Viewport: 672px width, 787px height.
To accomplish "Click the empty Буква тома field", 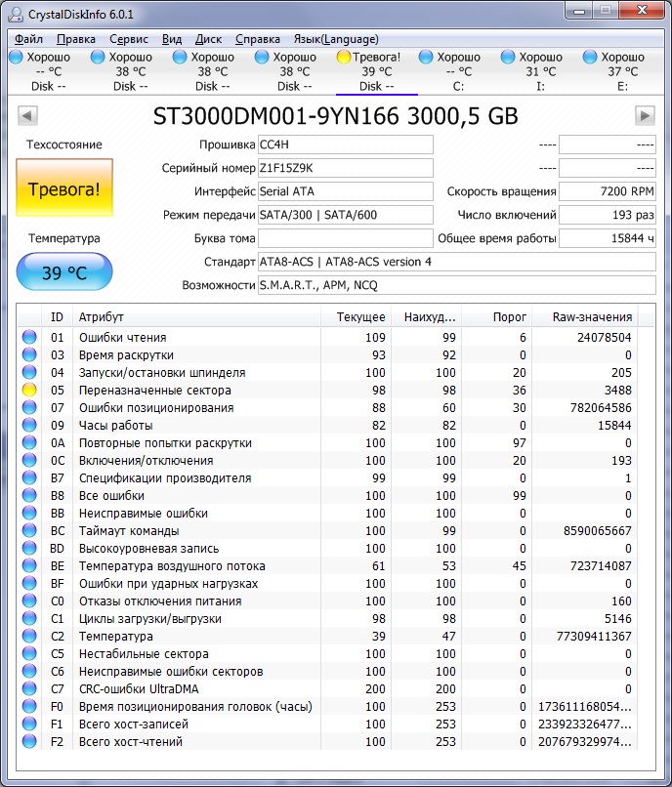I will pos(346,238).
